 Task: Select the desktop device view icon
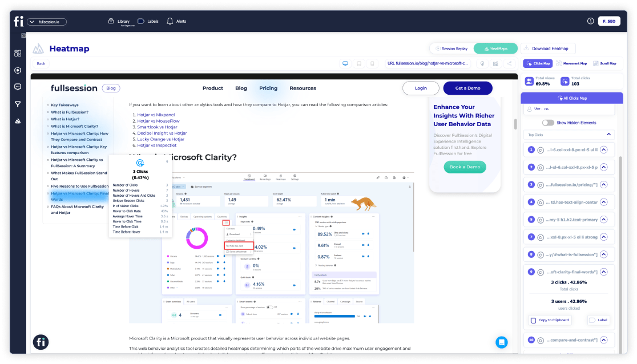pos(345,64)
